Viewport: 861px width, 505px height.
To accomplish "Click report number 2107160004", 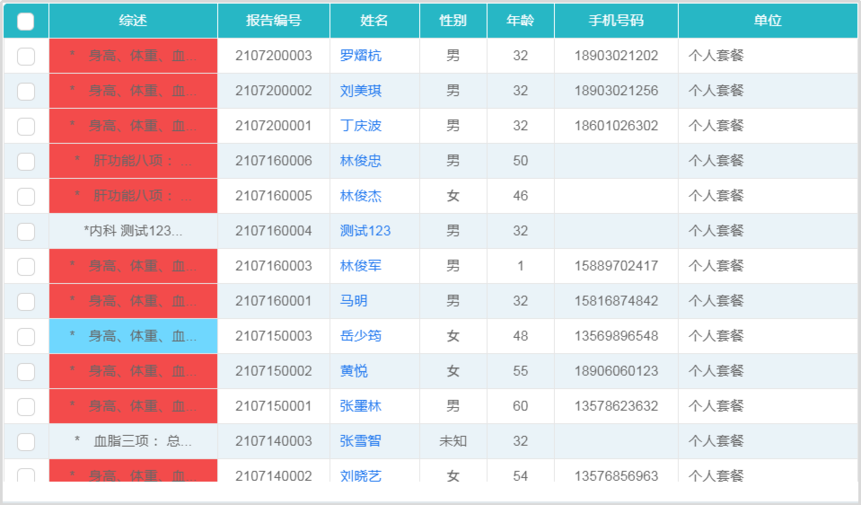I will 273,231.
